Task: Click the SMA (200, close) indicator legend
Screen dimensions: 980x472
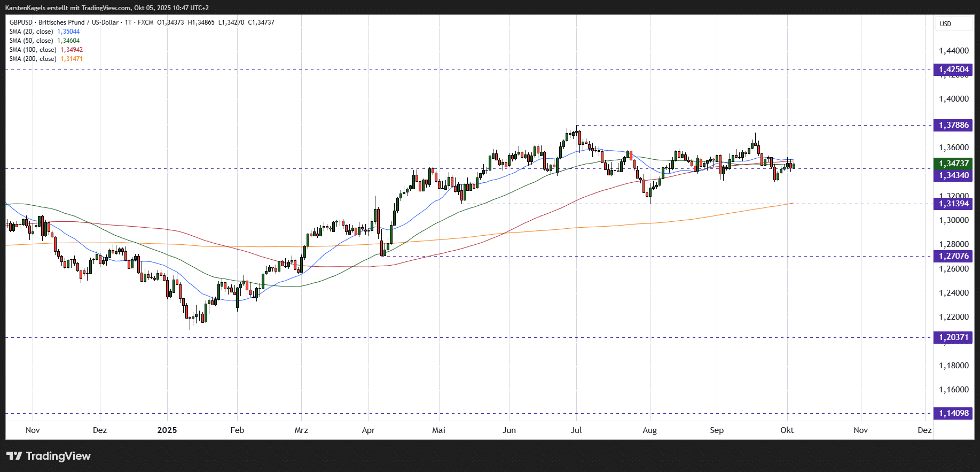Action: click(x=33, y=59)
